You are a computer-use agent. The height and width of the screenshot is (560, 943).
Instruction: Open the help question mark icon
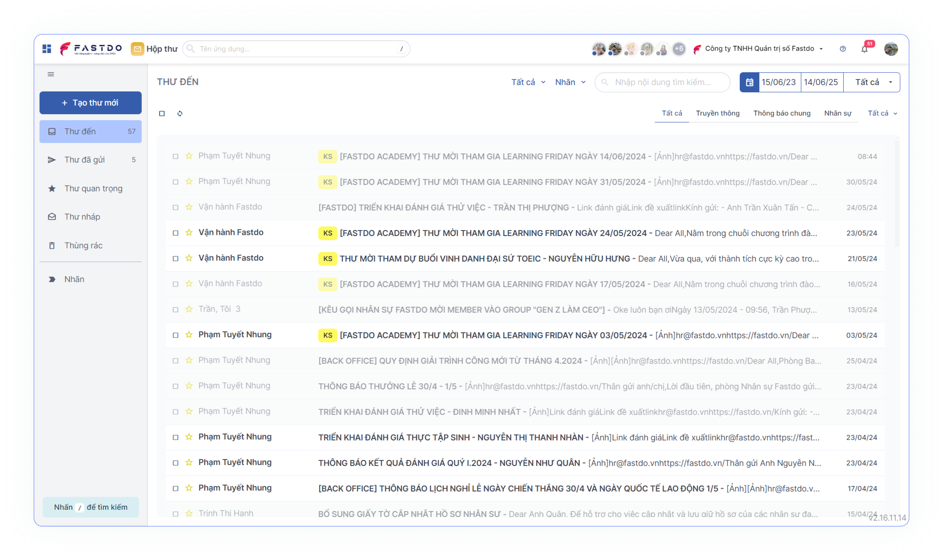point(842,49)
